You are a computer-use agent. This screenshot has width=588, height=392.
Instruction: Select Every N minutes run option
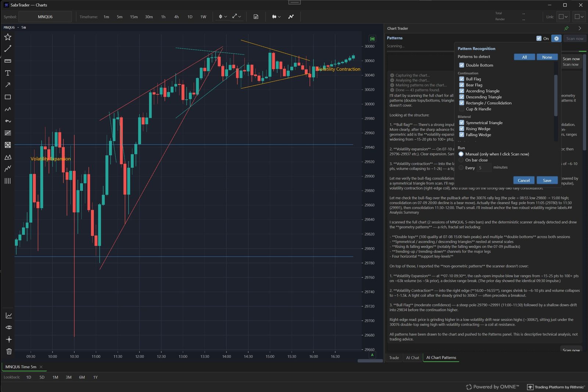tap(461, 168)
